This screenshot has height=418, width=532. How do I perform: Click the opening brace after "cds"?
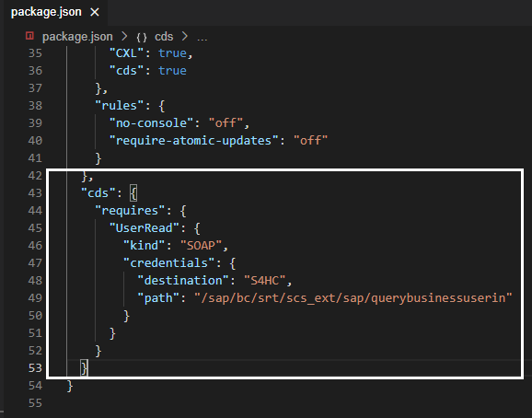click(133, 193)
